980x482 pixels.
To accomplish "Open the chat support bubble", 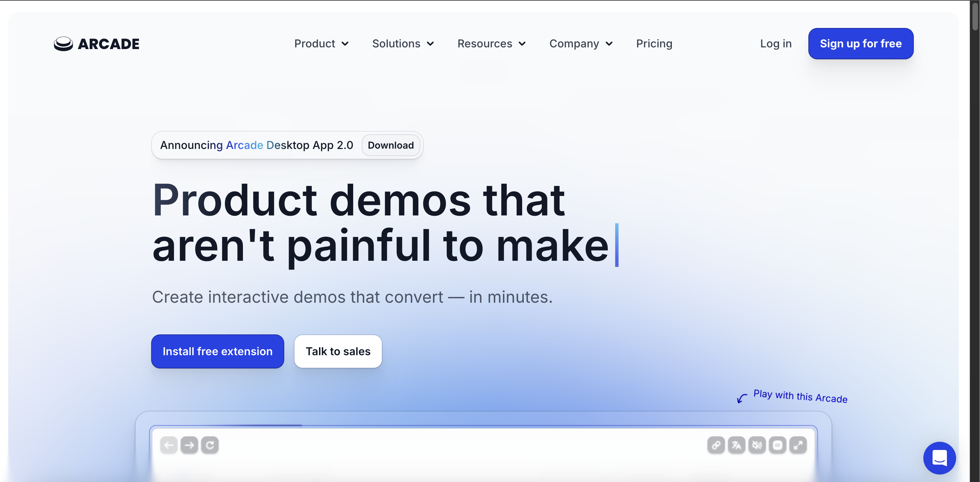I will coord(939,458).
